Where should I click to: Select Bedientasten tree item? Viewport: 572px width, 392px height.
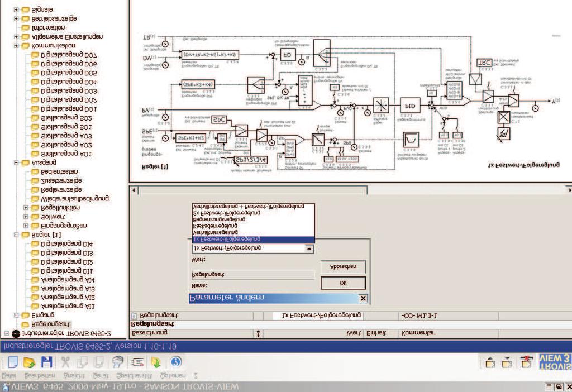click(x=59, y=172)
